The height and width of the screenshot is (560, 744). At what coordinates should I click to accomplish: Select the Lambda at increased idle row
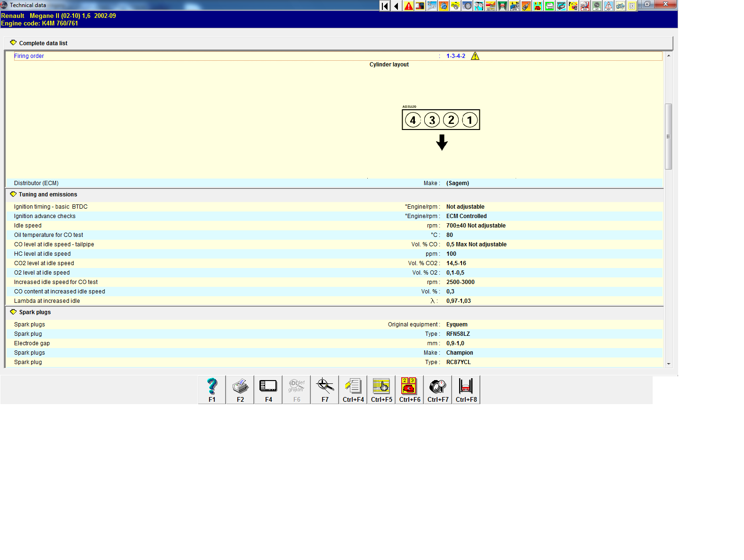[334, 301]
